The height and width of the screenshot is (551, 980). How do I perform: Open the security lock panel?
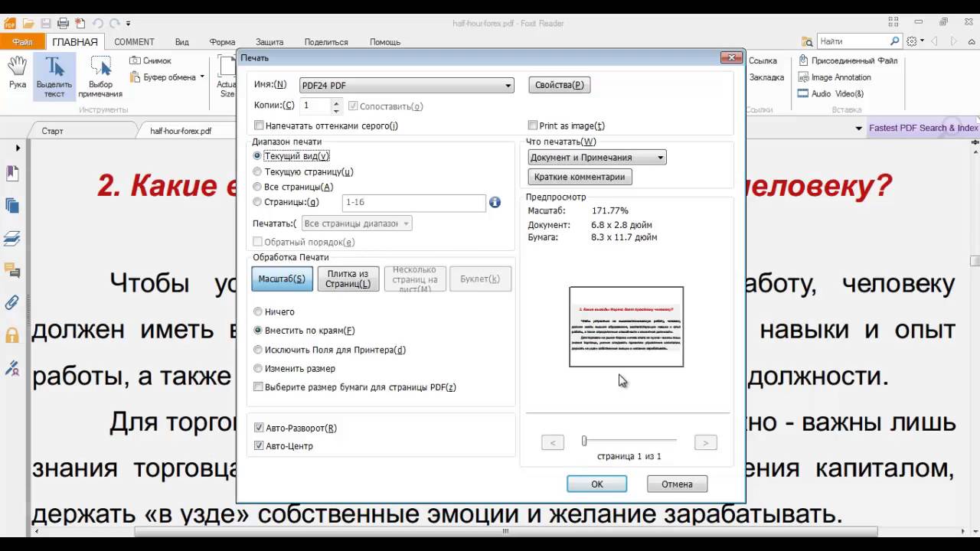[x=12, y=334]
